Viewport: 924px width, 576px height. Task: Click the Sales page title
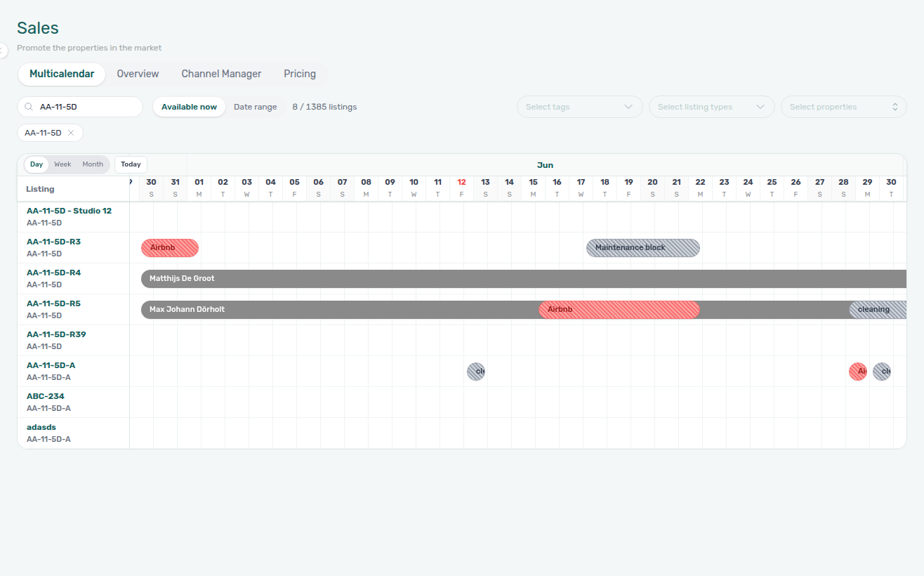tap(38, 28)
